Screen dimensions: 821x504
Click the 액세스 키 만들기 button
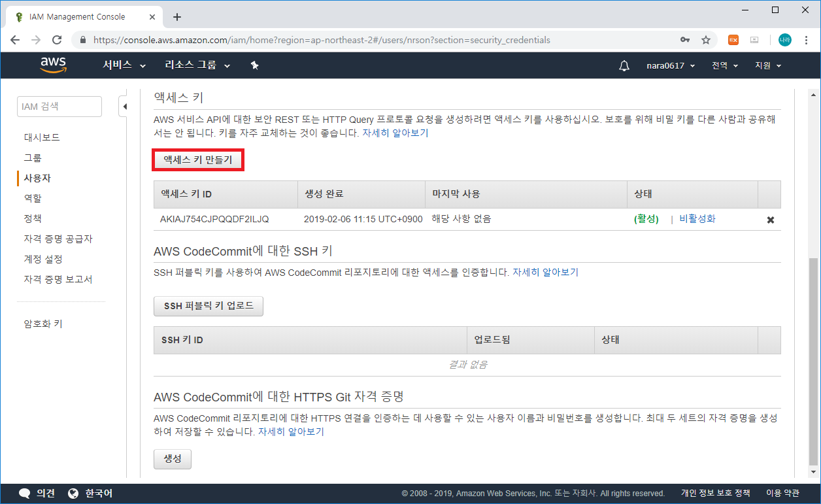tap(198, 160)
